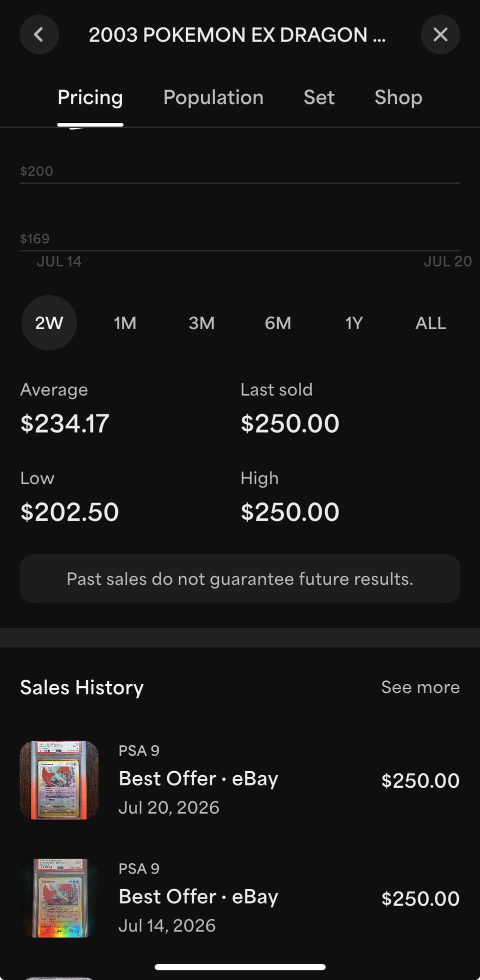
Task: Set chart range to 6M
Action: click(x=278, y=323)
